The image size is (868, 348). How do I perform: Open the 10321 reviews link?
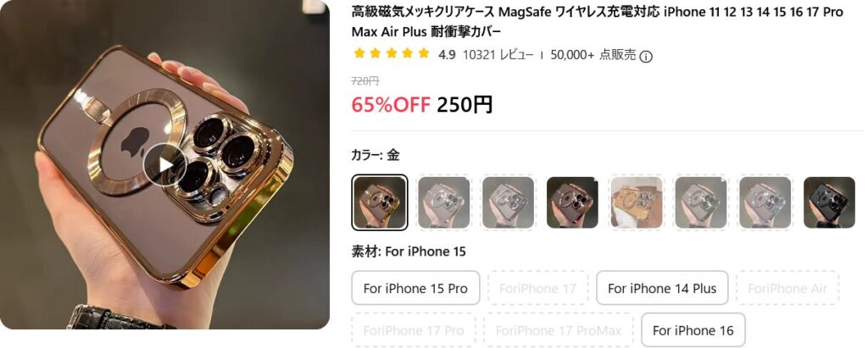click(x=498, y=55)
